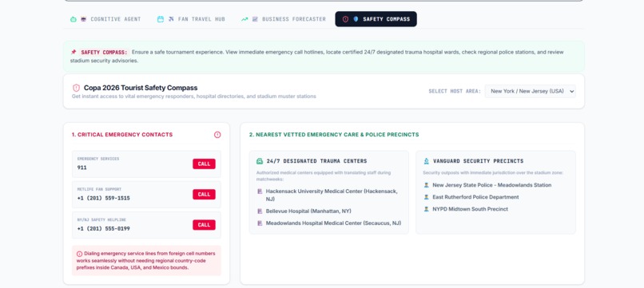Click the siren icon beside Vanguard Security Precincts

click(427, 161)
